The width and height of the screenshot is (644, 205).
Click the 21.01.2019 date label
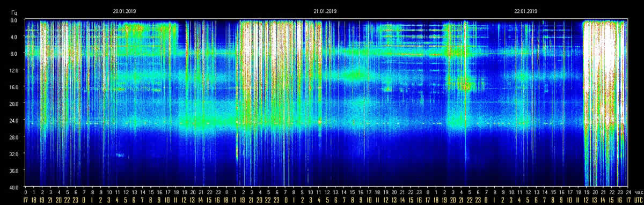(325, 11)
